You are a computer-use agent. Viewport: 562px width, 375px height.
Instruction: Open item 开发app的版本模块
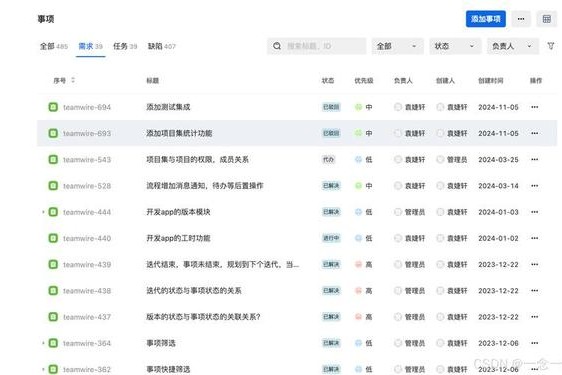pyautogui.click(x=178, y=212)
